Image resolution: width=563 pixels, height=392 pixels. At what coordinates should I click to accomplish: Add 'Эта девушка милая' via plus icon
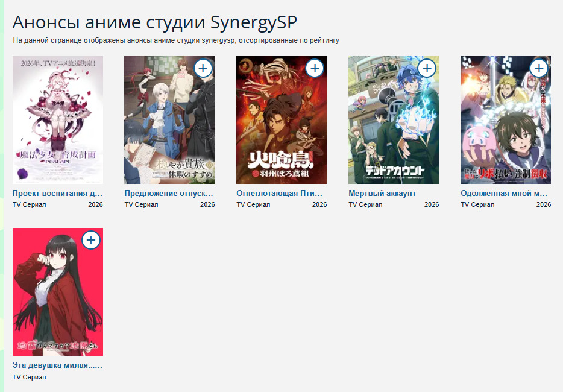click(91, 241)
